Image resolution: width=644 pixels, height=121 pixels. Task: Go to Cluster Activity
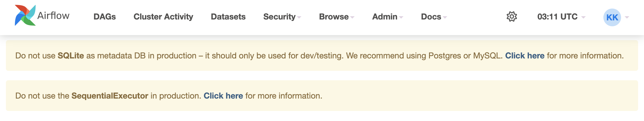click(x=163, y=17)
